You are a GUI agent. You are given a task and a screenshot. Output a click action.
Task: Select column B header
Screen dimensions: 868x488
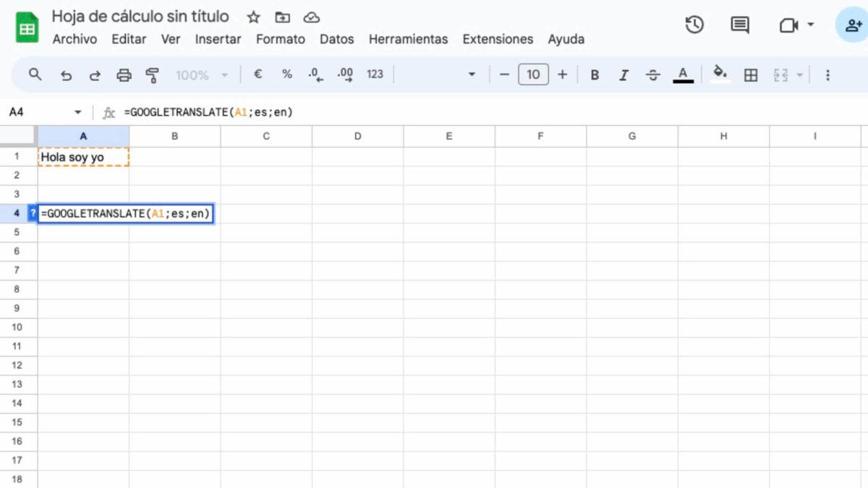(174, 136)
